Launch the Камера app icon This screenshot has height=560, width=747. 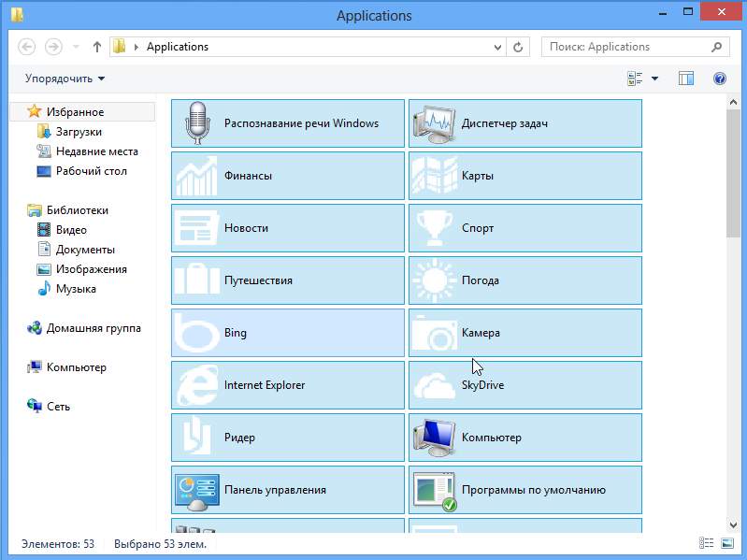[434, 333]
